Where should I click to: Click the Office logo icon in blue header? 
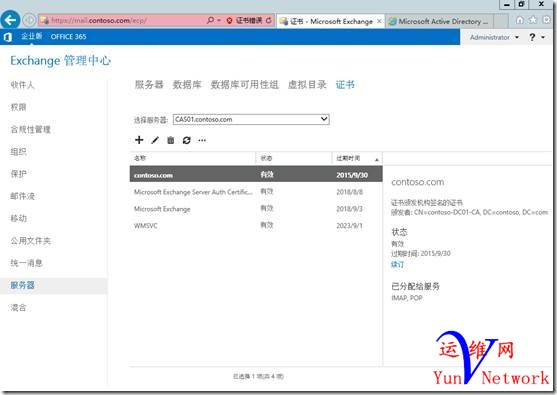8,37
